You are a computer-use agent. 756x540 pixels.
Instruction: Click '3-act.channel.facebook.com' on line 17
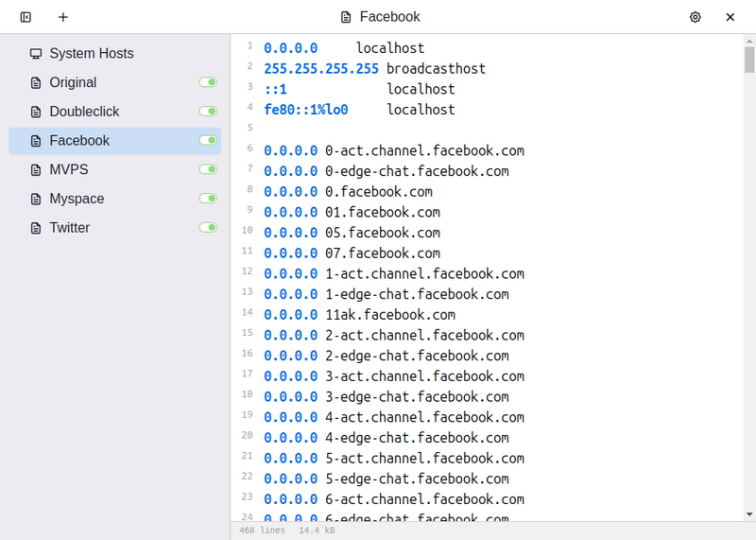pyautogui.click(x=424, y=376)
